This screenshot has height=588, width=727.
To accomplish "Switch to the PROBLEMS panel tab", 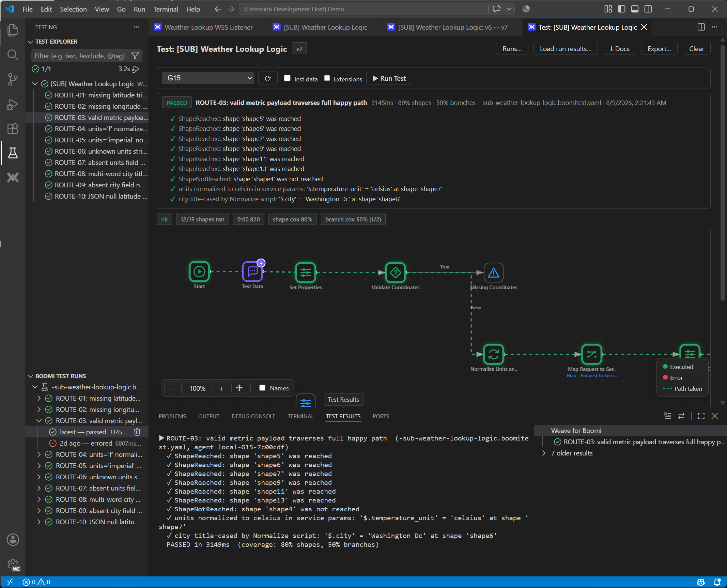I will [172, 416].
